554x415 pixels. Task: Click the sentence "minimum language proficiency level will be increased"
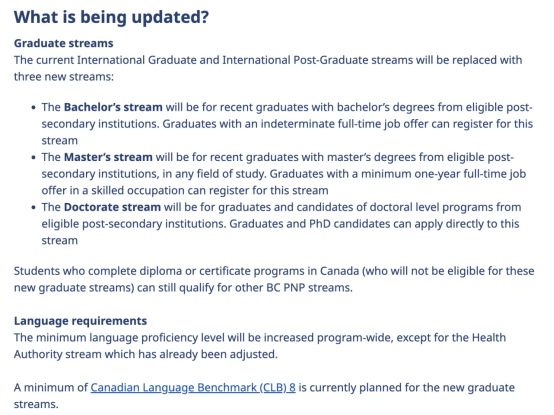coord(175,338)
